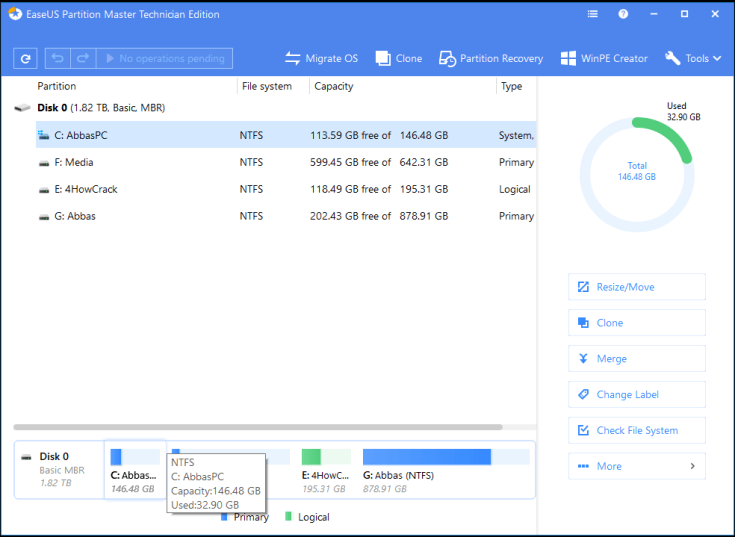The width and height of the screenshot is (735, 537).
Task: Launch the Clone wizard from toolbar
Action: coord(398,59)
